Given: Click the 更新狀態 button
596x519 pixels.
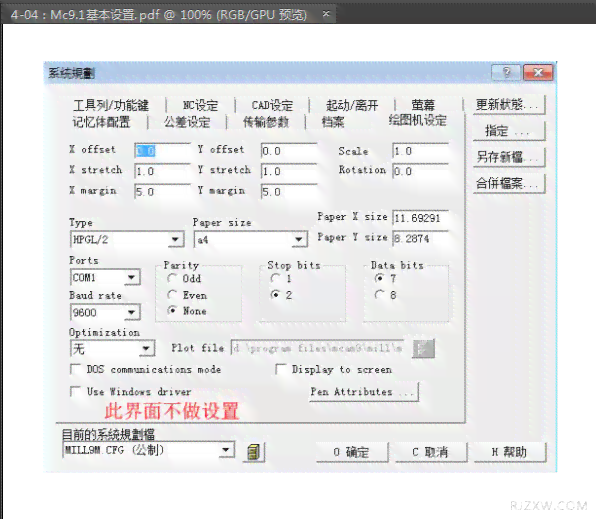Looking at the screenshot, I should pos(509,105).
